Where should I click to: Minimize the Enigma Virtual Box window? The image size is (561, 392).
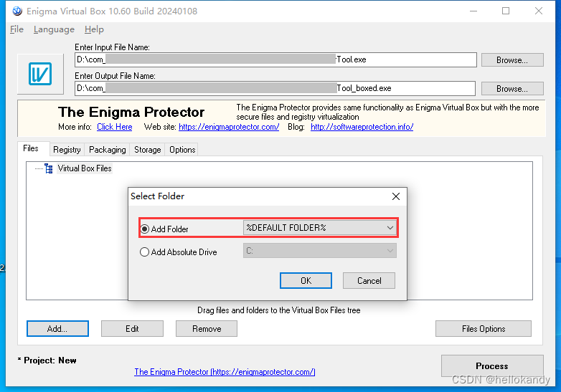(473, 11)
